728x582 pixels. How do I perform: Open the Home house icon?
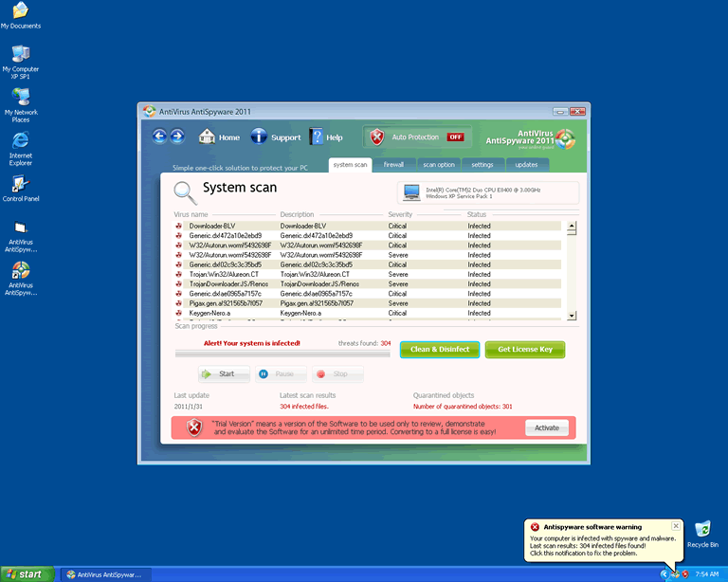point(208,137)
